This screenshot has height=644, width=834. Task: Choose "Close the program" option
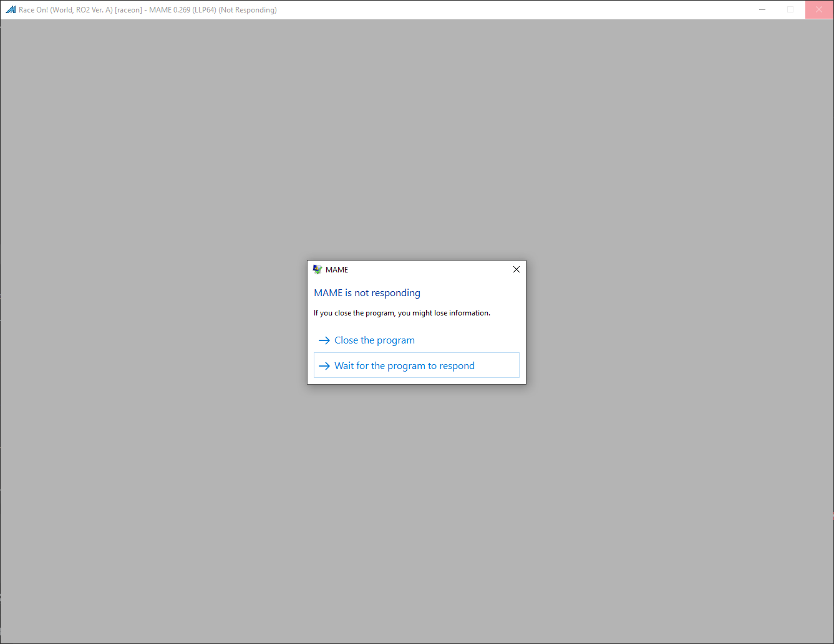pyautogui.click(x=374, y=340)
